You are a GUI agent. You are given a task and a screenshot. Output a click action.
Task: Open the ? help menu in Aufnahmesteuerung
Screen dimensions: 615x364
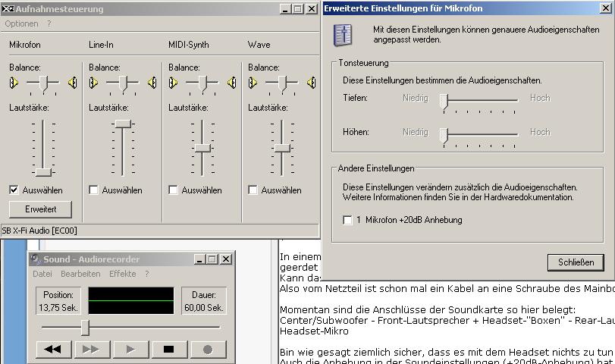(x=49, y=24)
